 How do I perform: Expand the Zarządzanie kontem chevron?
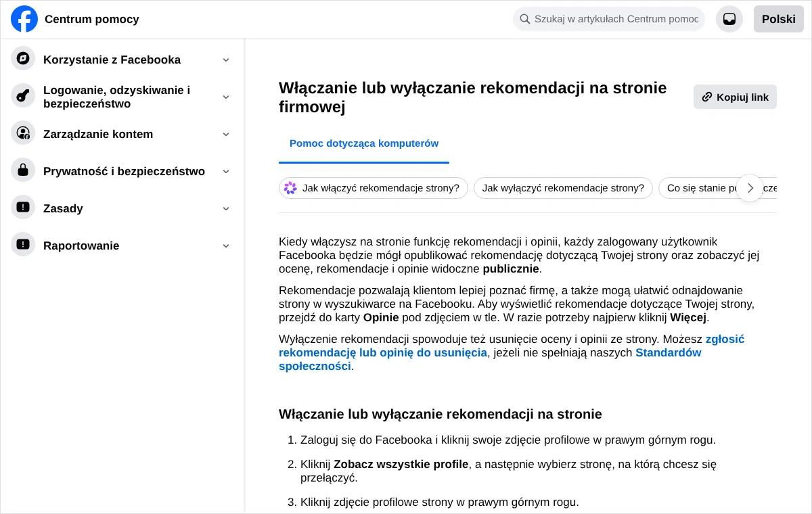point(226,134)
